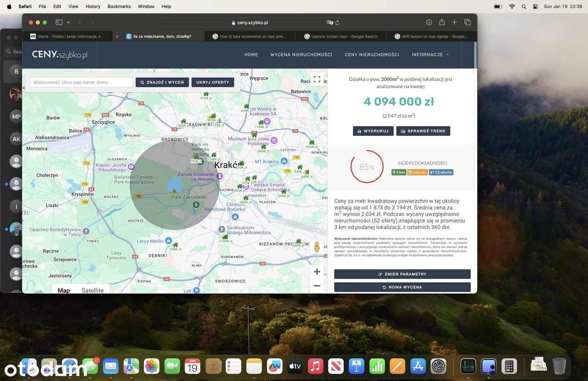Select the MP contact in the background window

[16, 116]
